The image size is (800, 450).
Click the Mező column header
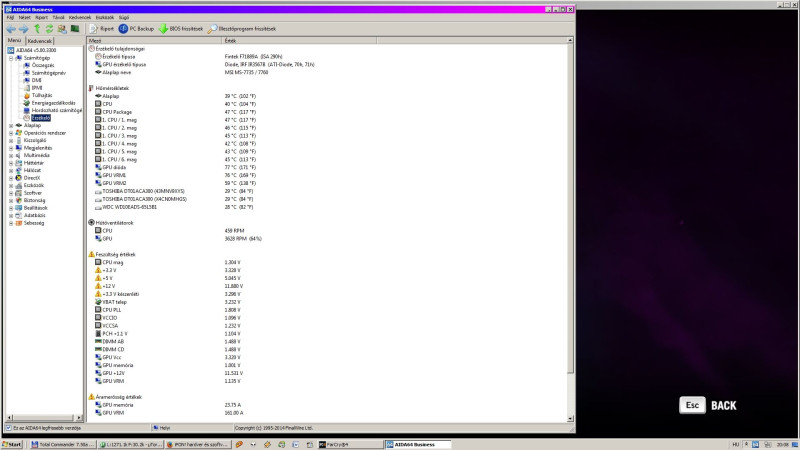tap(154, 40)
